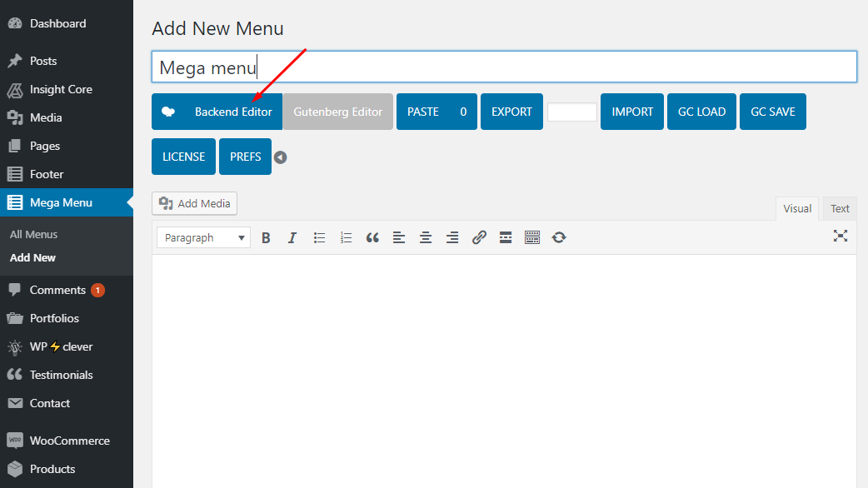Open PREFS preferences button
The image size is (868, 488).
[245, 157]
